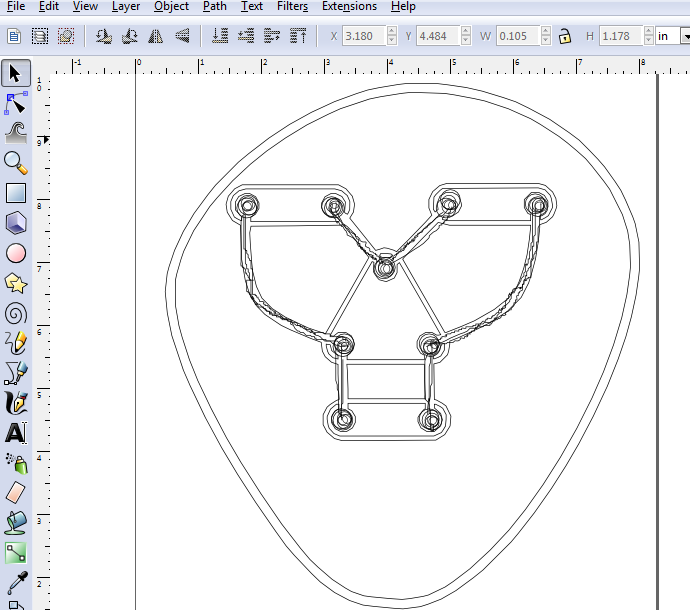Viewport: 690px width, 610px height.
Task: Raise selection to top
Action: (298, 36)
